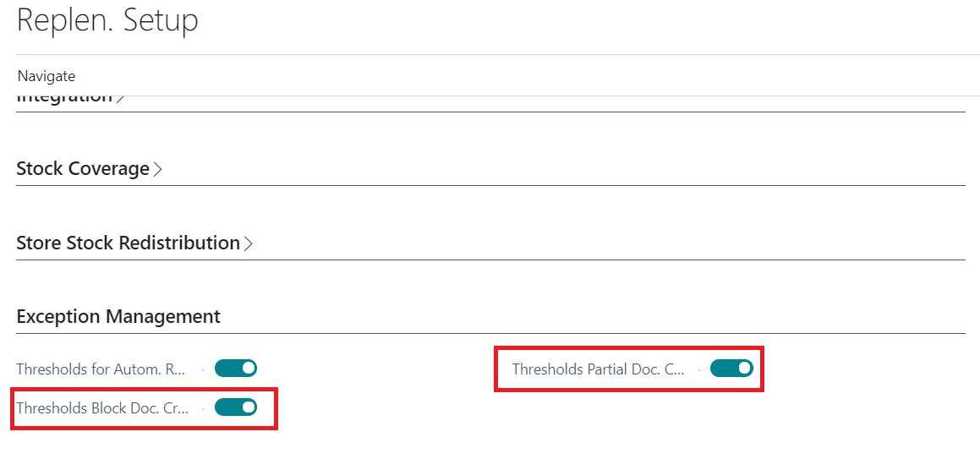This screenshot has height=459, width=980.
Task: Open the Navigate menu
Action: [x=47, y=76]
